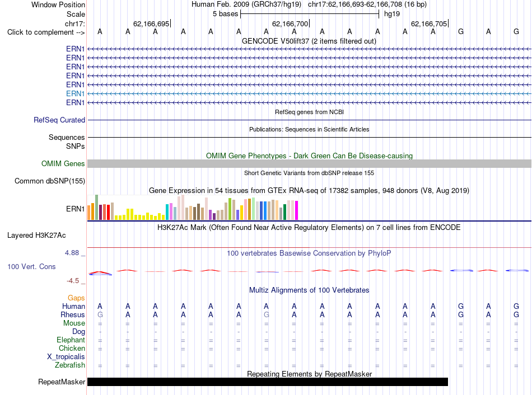Click the X_tropicalis species label
The height and width of the screenshot is (395, 532).
tap(66, 357)
